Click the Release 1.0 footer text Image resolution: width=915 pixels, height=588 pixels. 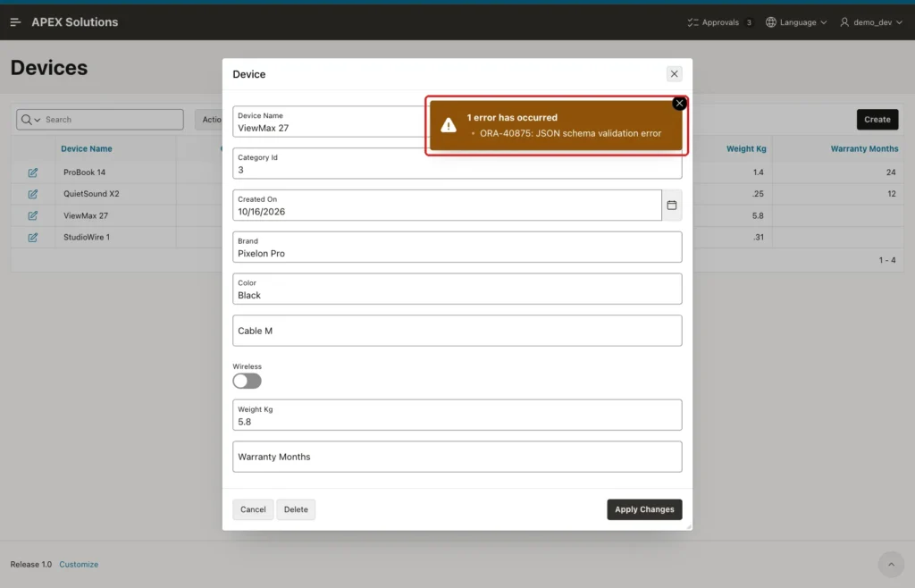[x=31, y=564]
